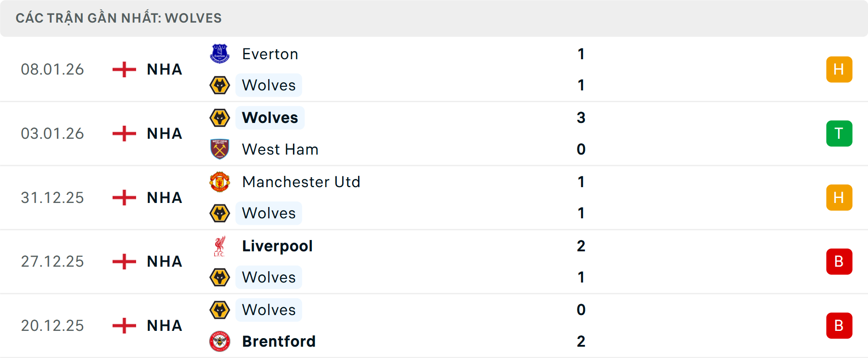Open the Wolves team link in West Ham match
This screenshot has height=358, width=868.
[269, 118]
